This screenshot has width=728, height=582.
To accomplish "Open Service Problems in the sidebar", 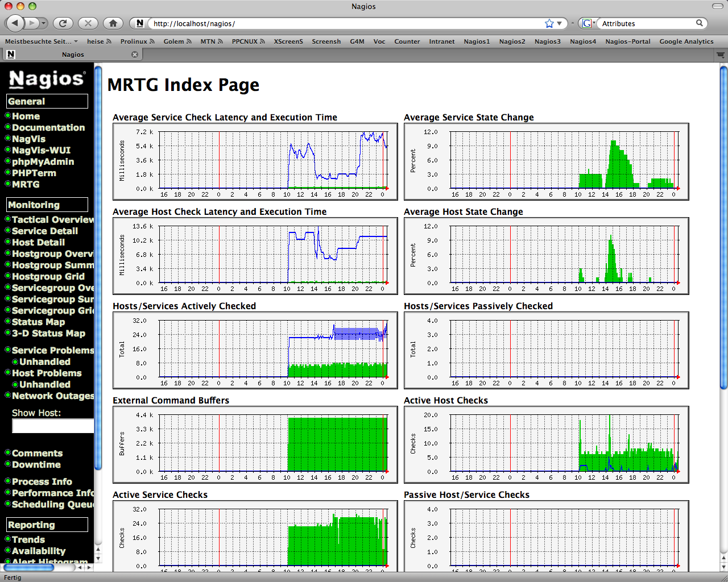I will tap(53, 350).
